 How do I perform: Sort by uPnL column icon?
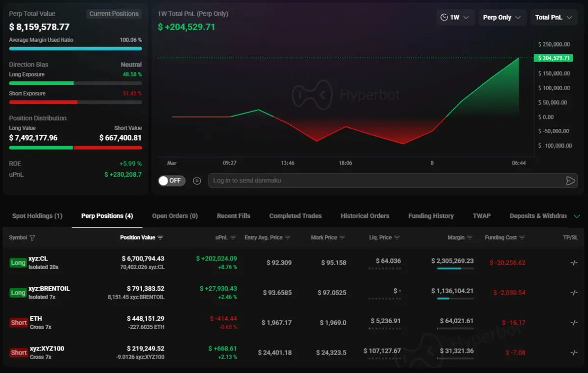[233, 238]
